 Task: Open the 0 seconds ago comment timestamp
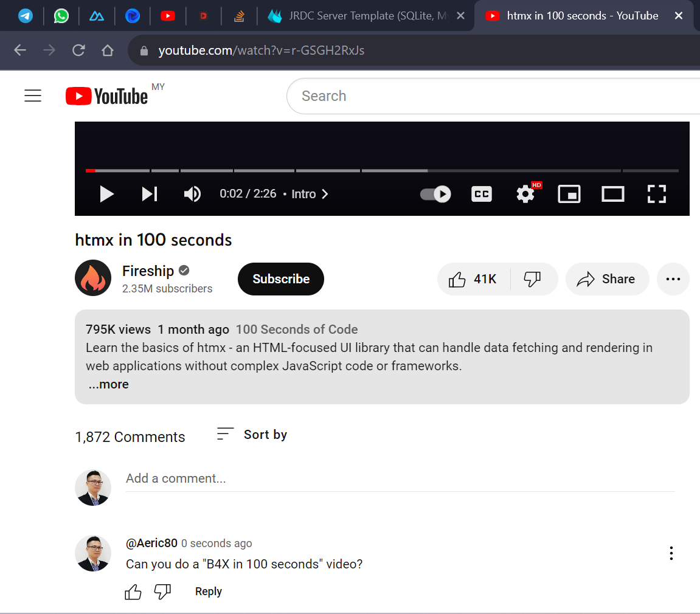coord(217,543)
